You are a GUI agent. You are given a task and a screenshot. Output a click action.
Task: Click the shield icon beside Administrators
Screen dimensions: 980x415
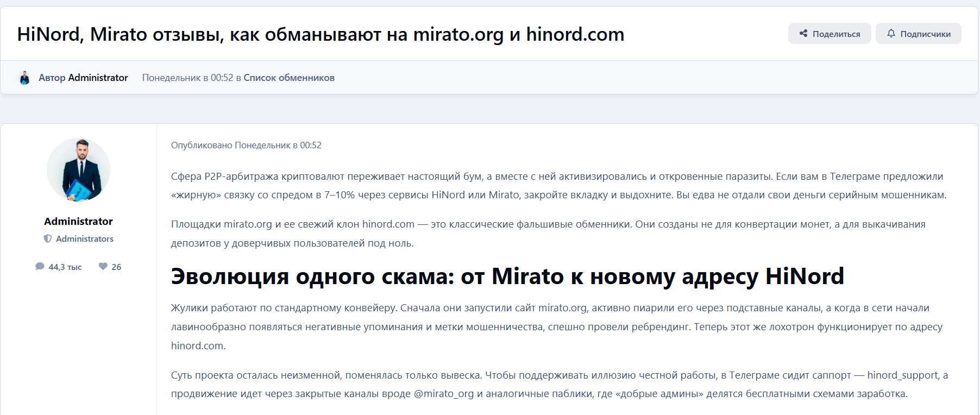48,238
